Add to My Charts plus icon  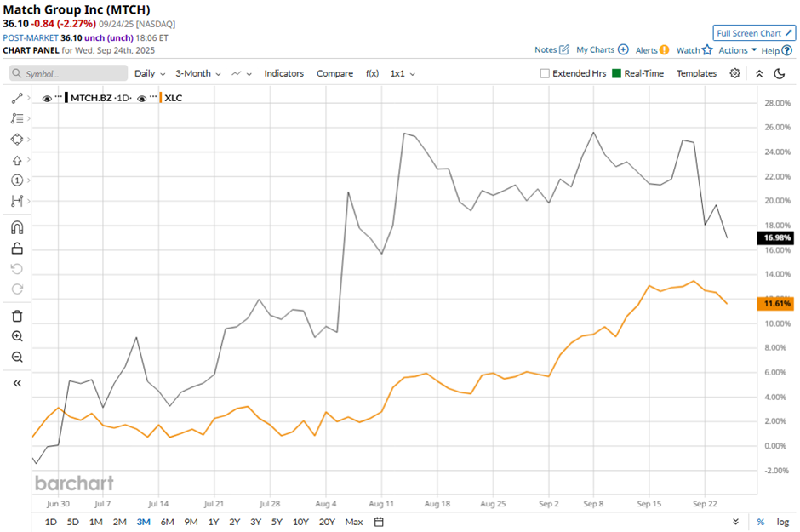click(623, 49)
